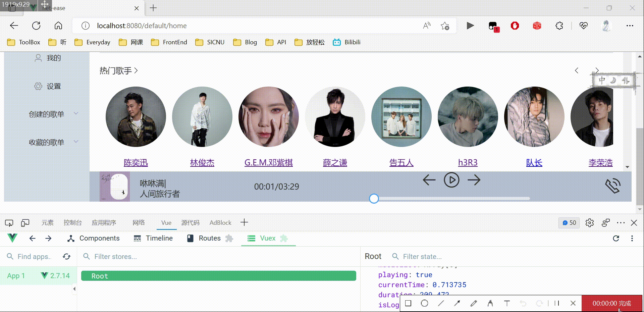Open 我的 in the sidebar

(x=48, y=58)
